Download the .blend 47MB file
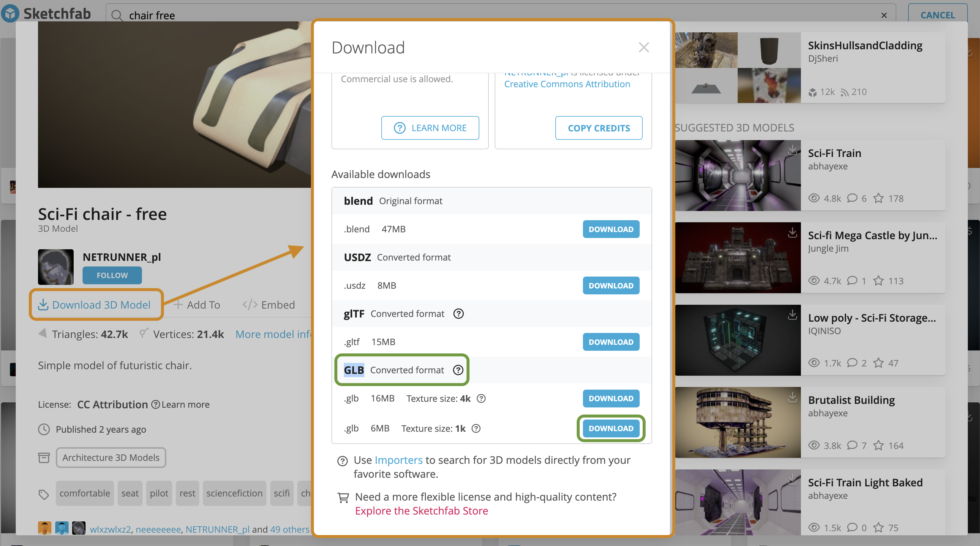 tap(611, 229)
